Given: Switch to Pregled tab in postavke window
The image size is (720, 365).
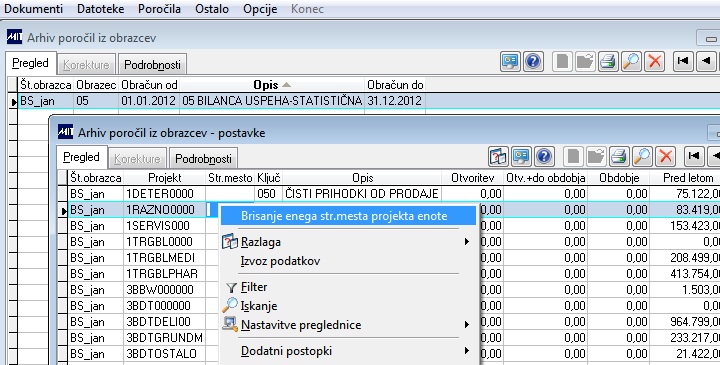Looking at the screenshot, I should click(x=81, y=157).
